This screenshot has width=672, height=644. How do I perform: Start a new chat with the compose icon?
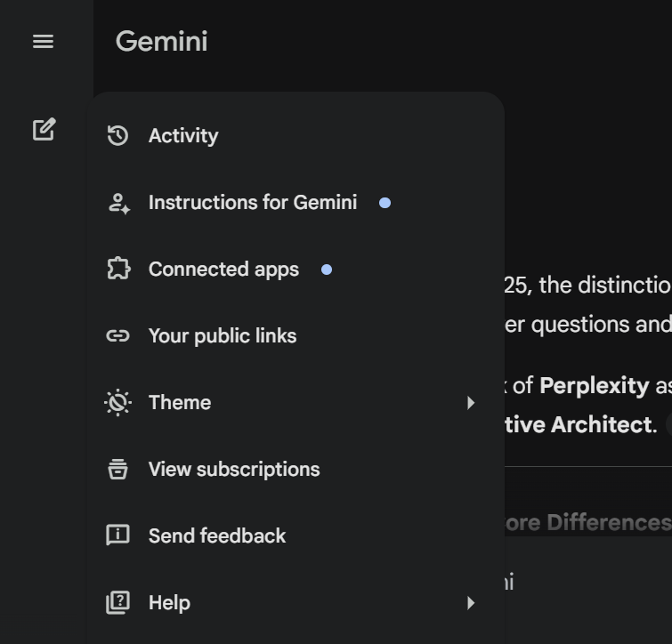pyautogui.click(x=44, y=130)
